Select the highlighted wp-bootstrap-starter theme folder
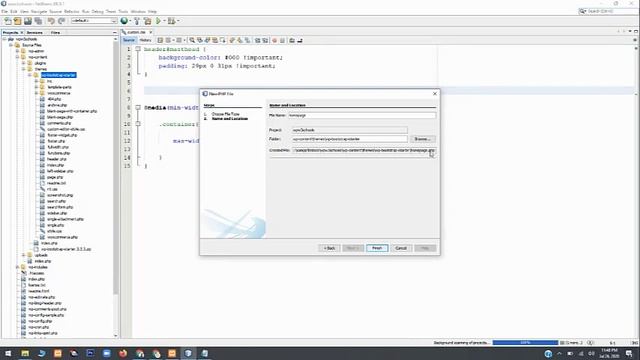Viewport: 640px width, 360px height. click(x=58, y=75)
